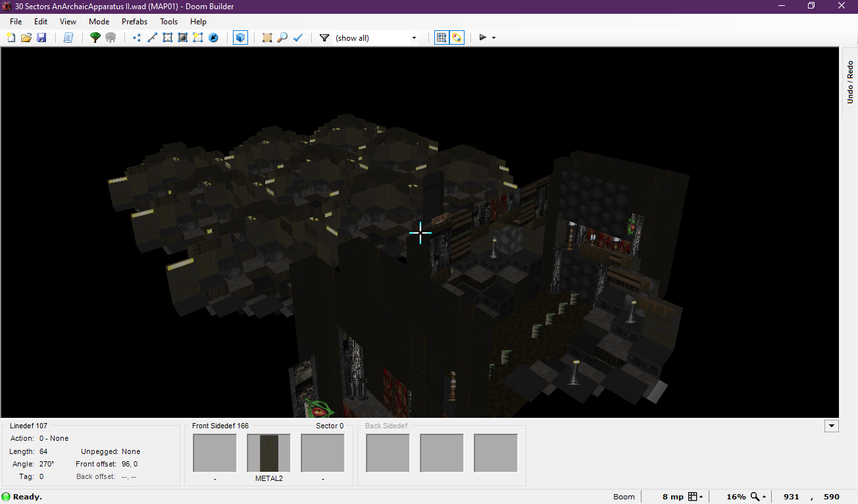Click the Boom configuration label in status bar
858x504 pixels.
pos(624,497)
